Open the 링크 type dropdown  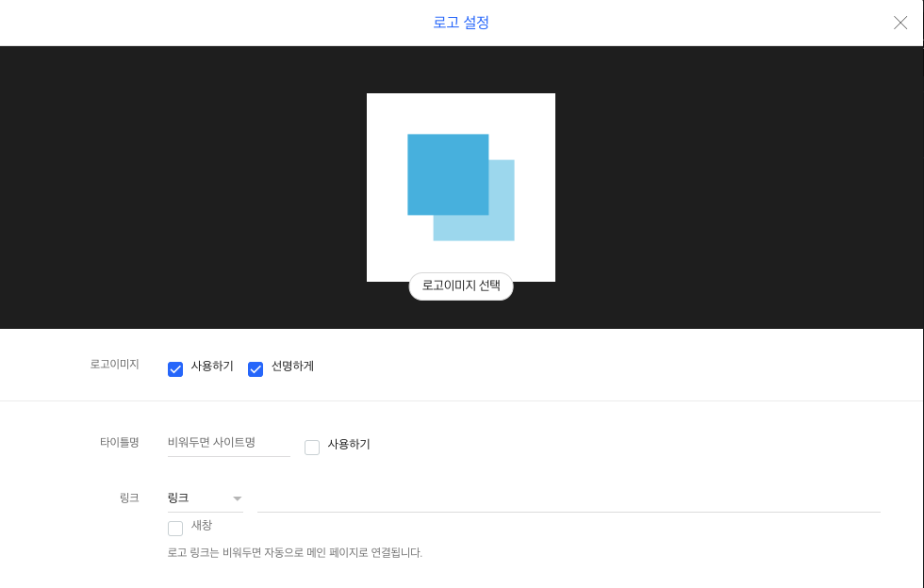tap(206, 498)
